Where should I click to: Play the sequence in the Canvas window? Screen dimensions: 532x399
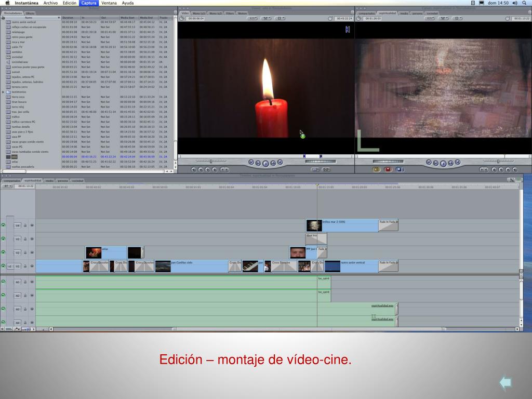point(443,163)
